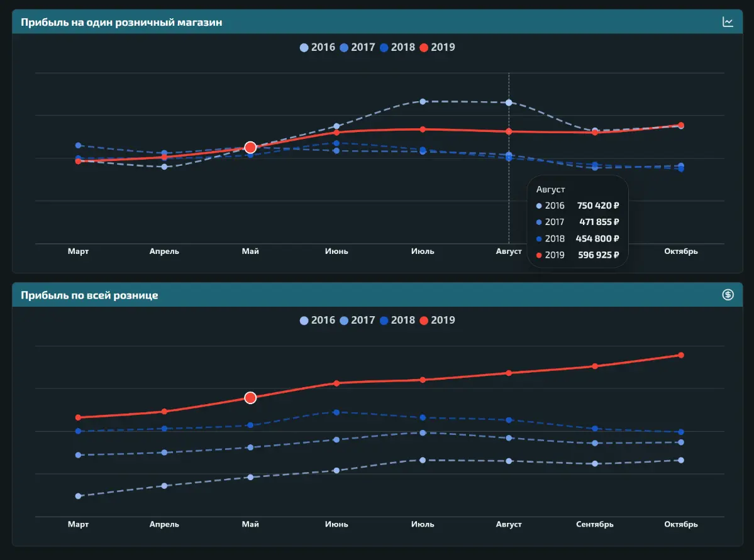The width and height of the screenshot is (754, 560).
Task: Click the 2019 Июнь red point in the bottom chart
Action: click(x=336, y=383)
